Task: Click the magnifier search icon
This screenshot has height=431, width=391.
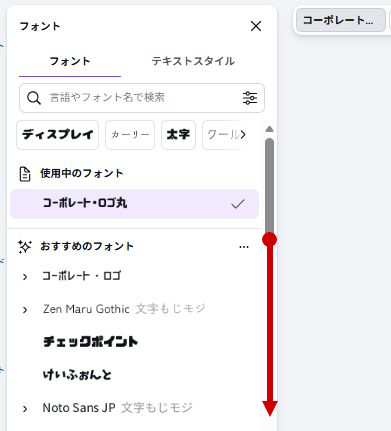Action: (x=34, y=98)
